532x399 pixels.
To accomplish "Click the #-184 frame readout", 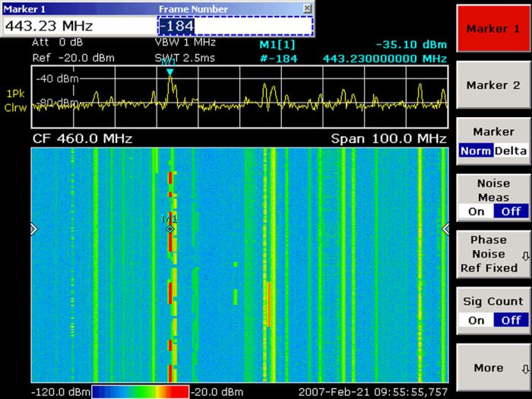I will click(x=279, y=59).
